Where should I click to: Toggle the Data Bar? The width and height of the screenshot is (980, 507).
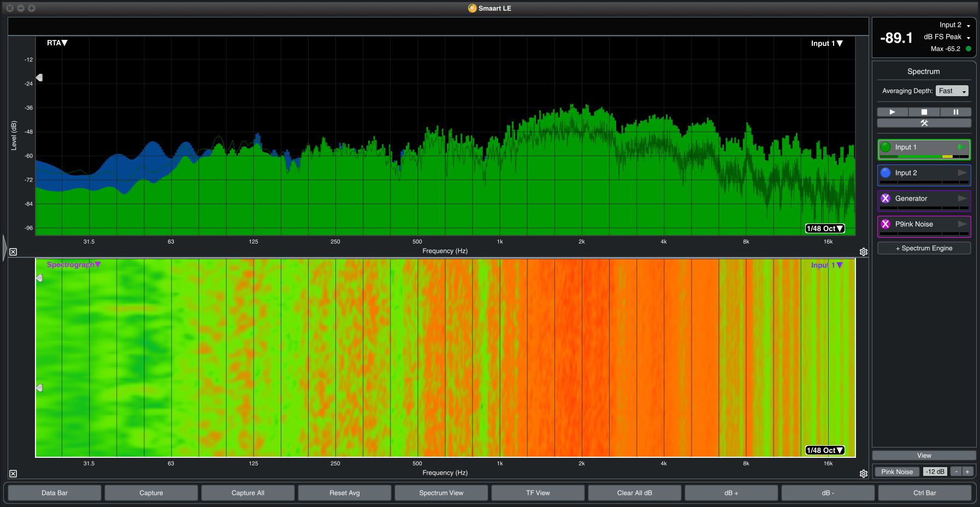55,493
